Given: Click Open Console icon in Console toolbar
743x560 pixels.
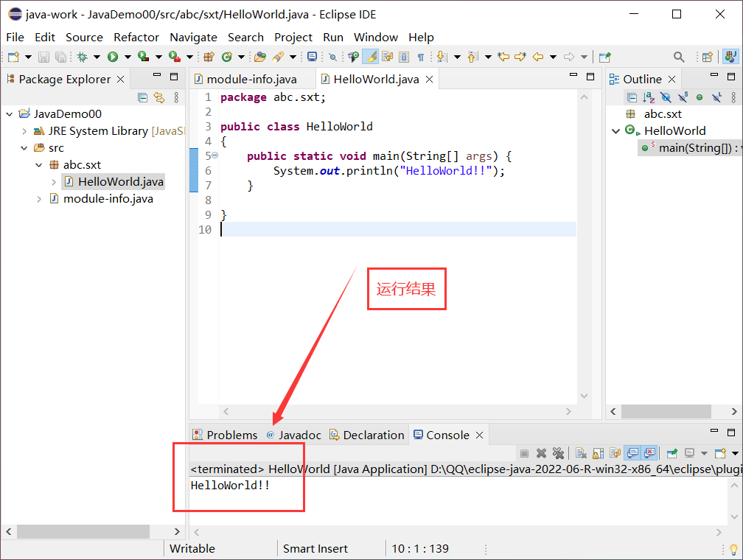Looking at the screenshot, I should click(x=720, y=453).
